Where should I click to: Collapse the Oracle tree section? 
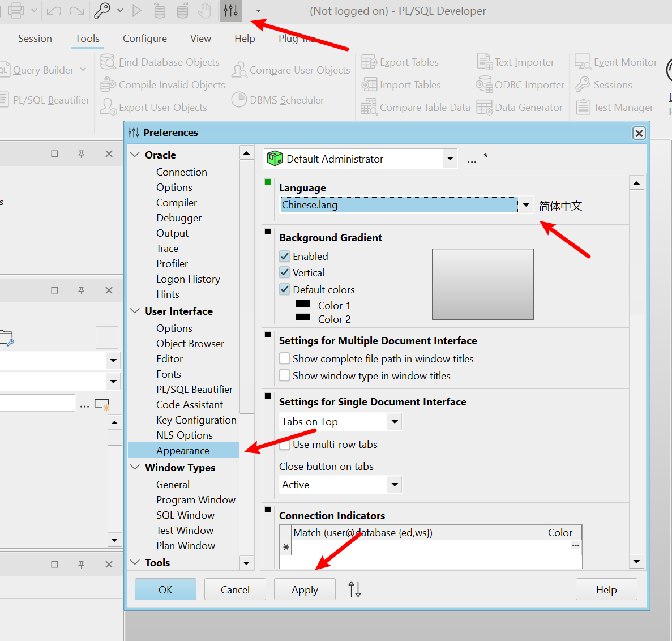coord(135,155)
